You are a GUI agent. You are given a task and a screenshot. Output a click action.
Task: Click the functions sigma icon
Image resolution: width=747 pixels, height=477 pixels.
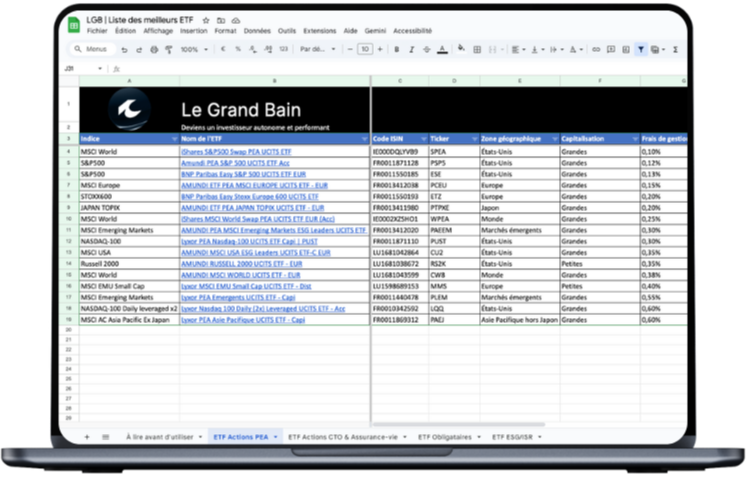click(x=676, y=49)
